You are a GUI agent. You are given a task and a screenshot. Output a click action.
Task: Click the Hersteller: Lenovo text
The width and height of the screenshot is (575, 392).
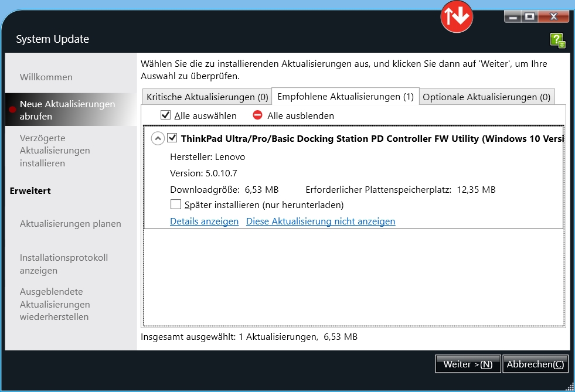[207, 157]
